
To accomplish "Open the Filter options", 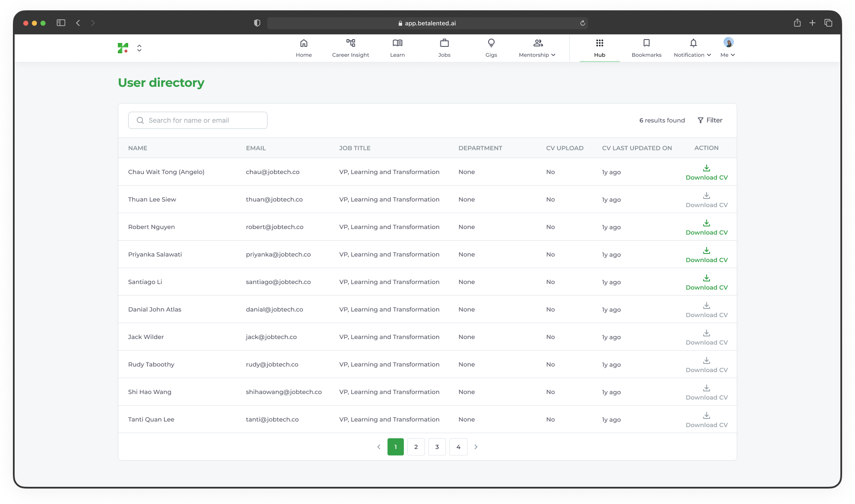I will point(710,120).
